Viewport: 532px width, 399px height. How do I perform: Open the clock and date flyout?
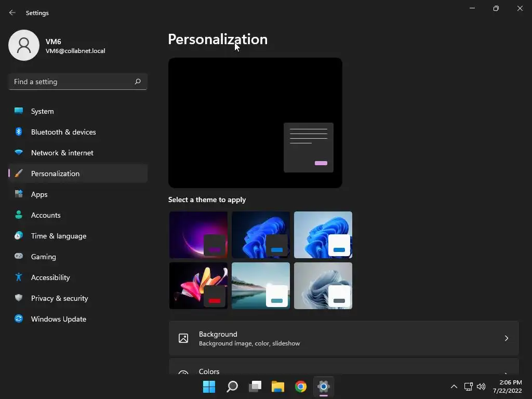click(x=507, y=387)
